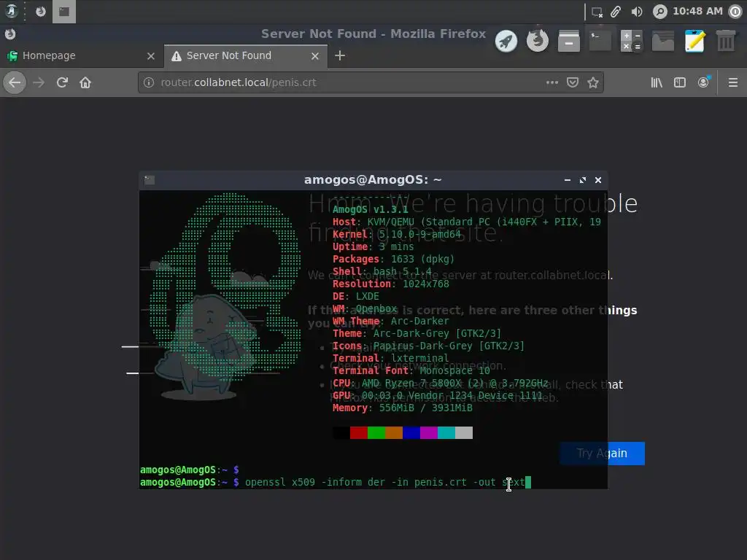Screen dimensions: 747x560
Task: Click the 'AmogOS v1.3.1' header text
Action: (x=370, y=209)
